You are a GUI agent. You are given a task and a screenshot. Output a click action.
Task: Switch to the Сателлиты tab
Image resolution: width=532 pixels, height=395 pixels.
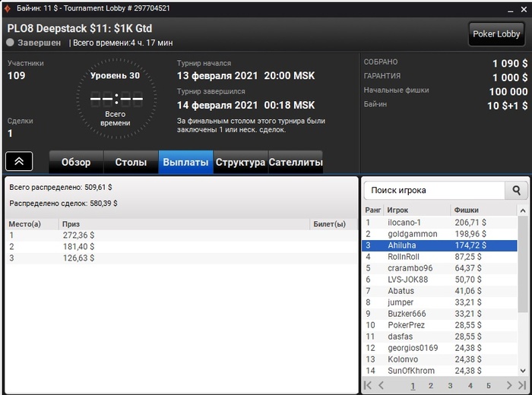(296, 162)
